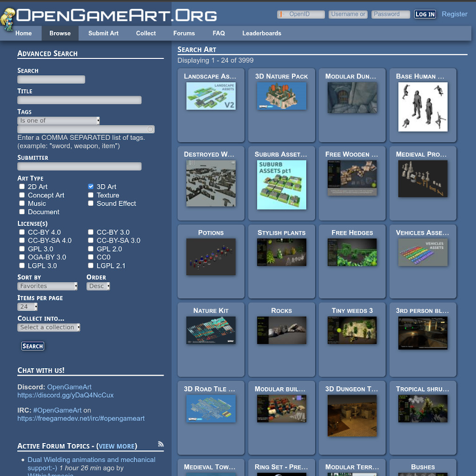This screenshot has width=476, height=476.
Task: View the Vehicles Assets thumbnail
Action: pos(423,252)
